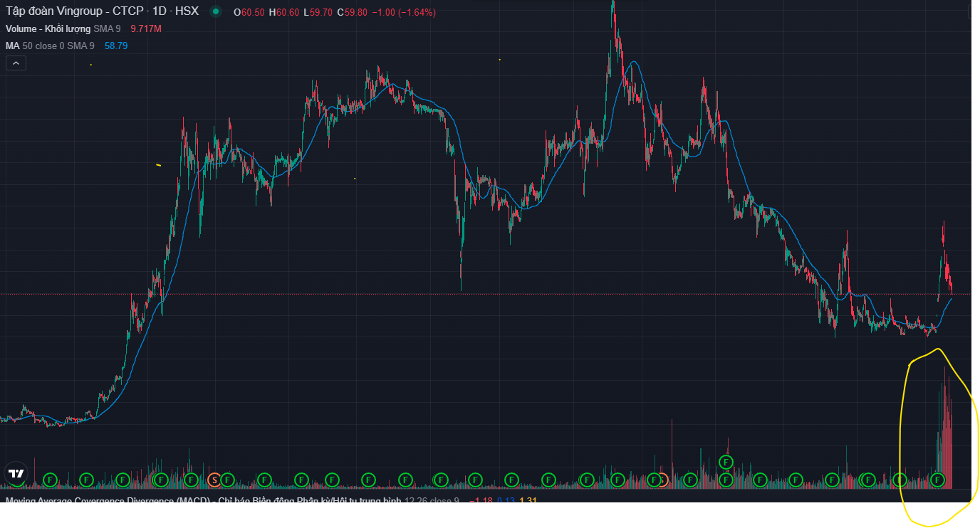Click the price change −1.00 (−1.64%)
Screen dimensions: 980x528
coord(404,13)
